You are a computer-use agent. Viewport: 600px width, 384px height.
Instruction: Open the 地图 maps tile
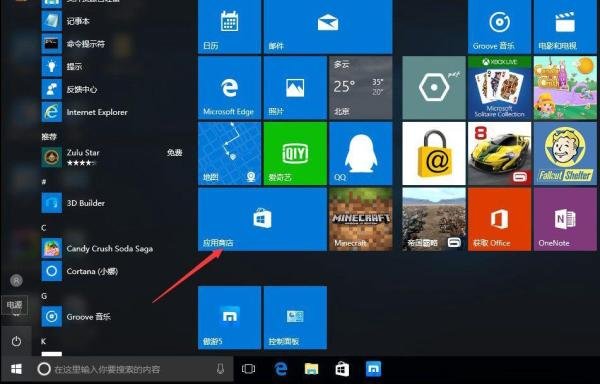tap(230, 153)
